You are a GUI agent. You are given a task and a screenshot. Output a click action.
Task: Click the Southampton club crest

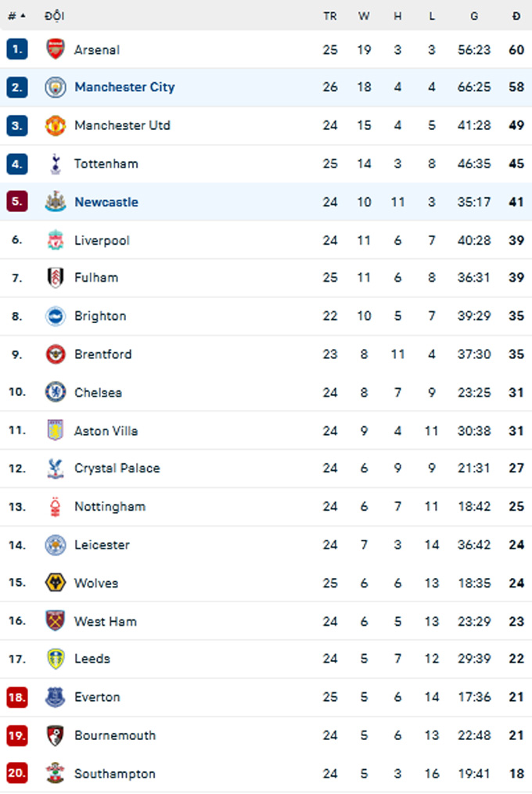[x=56, y=773]
